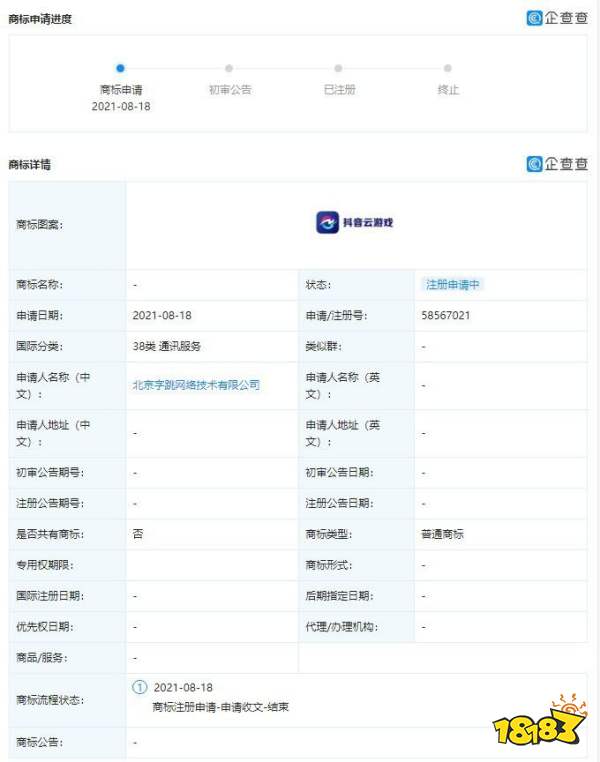600x762 pixels.
Task: Click the 后期指定日期 label
Action: 339,596
